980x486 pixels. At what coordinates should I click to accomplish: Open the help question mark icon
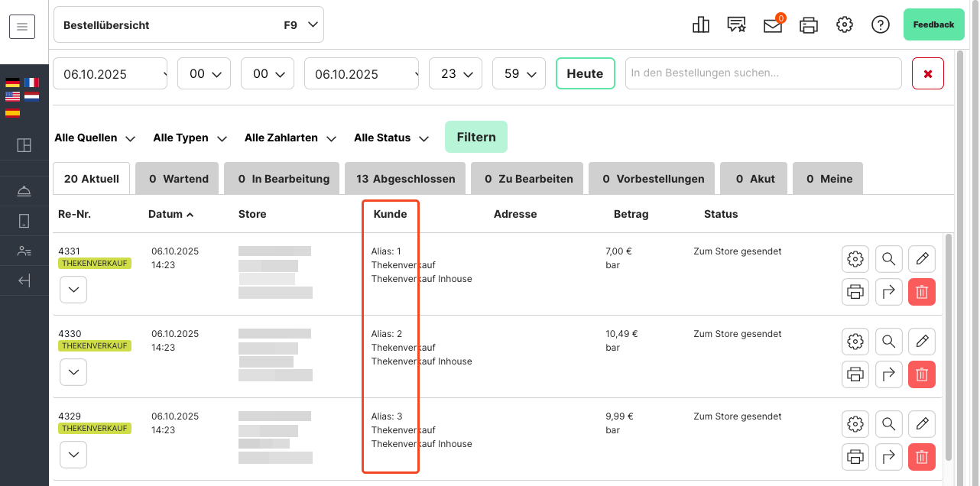880,25
